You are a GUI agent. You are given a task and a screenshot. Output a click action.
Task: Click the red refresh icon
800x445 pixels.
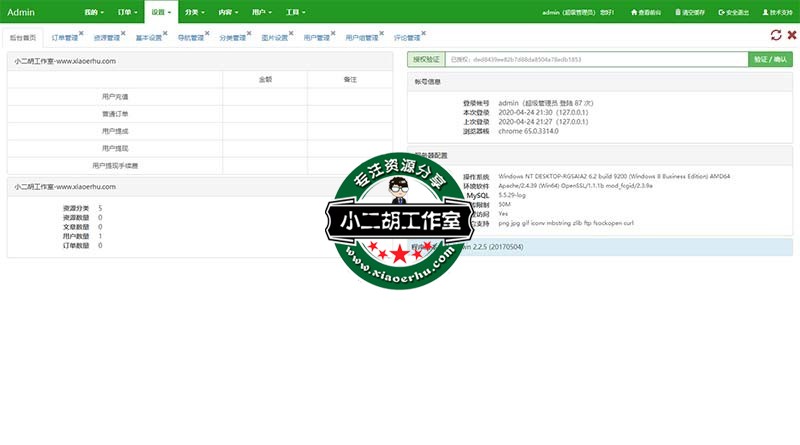776,35
